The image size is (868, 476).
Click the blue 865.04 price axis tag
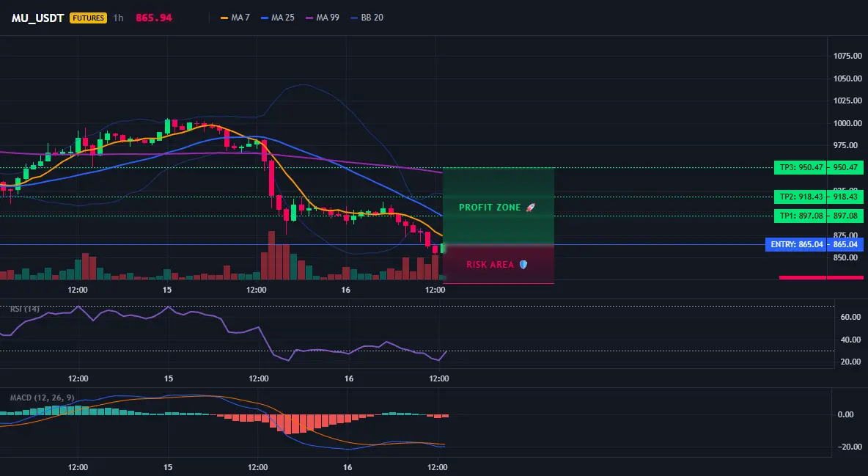[845, 244]
